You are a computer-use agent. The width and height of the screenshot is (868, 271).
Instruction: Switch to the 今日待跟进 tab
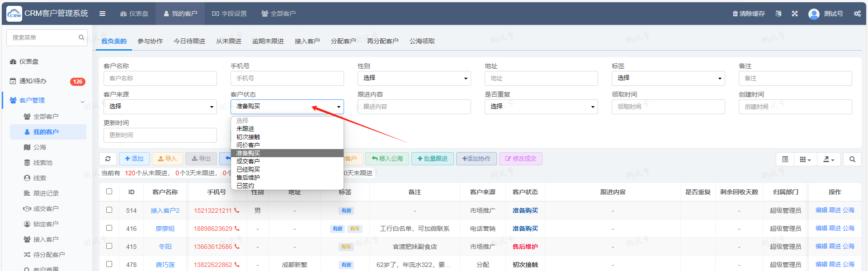[x=189, y=41]
